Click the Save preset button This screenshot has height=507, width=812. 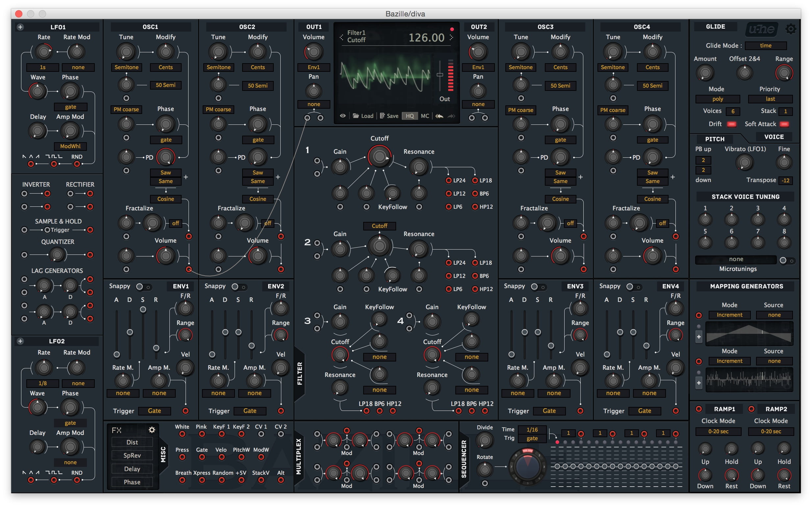point(389,116)
